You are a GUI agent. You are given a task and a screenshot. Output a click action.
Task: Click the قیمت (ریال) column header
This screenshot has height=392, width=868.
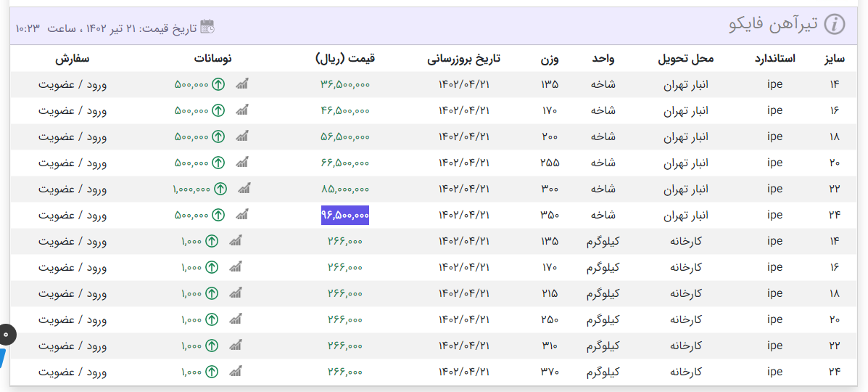tap(345, 59)
